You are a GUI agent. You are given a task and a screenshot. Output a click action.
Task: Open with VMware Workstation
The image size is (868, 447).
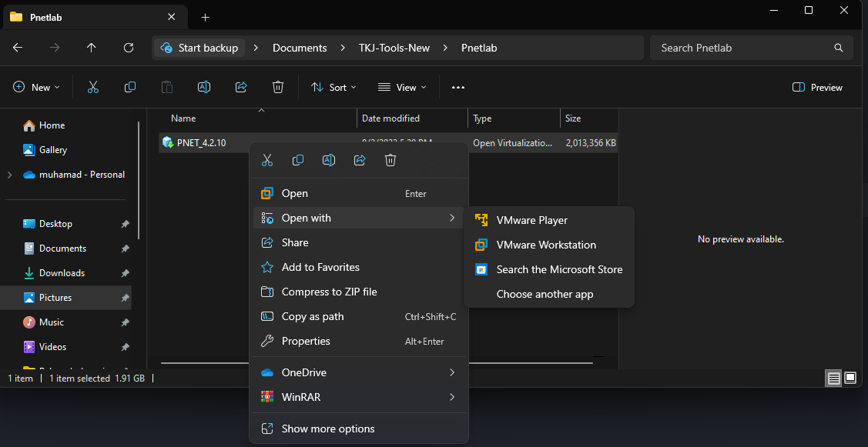549,245
